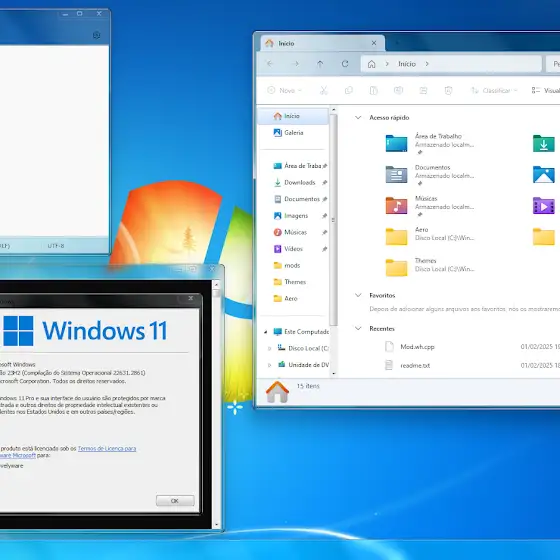Expand Disco Local (C:) tree node
560x560 pixels.
coord(270,348)
